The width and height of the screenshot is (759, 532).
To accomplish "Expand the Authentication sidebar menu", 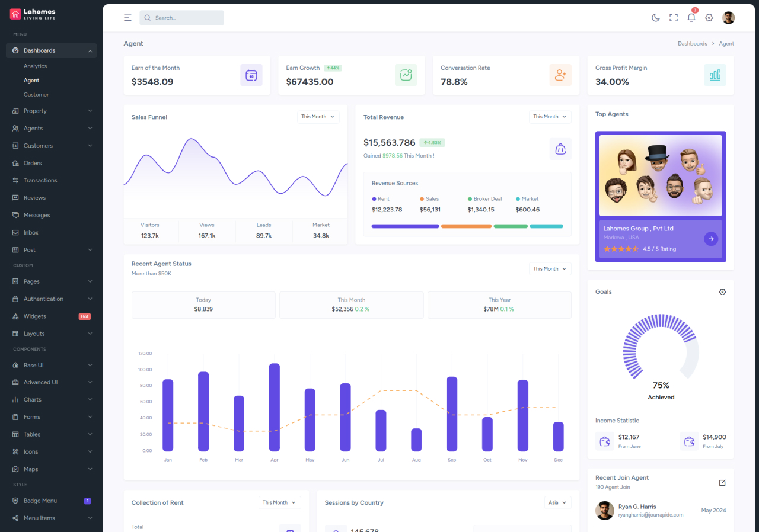I will tap(51, 299).
